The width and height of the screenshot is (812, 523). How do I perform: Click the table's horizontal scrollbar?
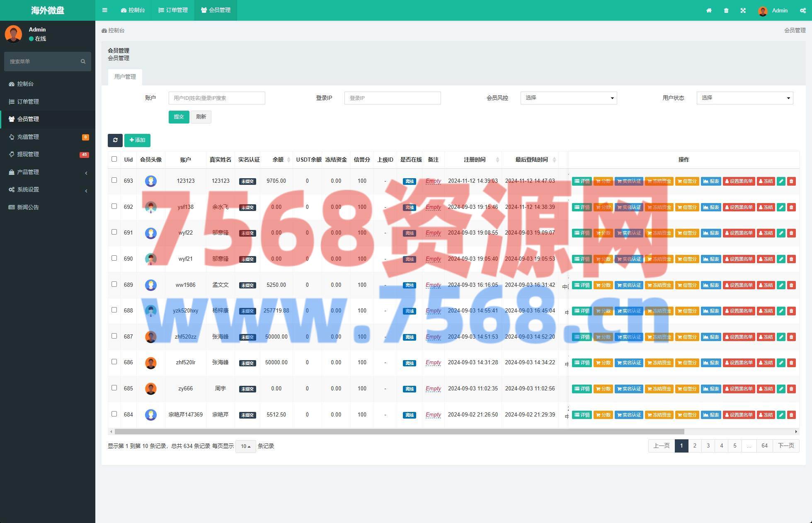[399, 432]
